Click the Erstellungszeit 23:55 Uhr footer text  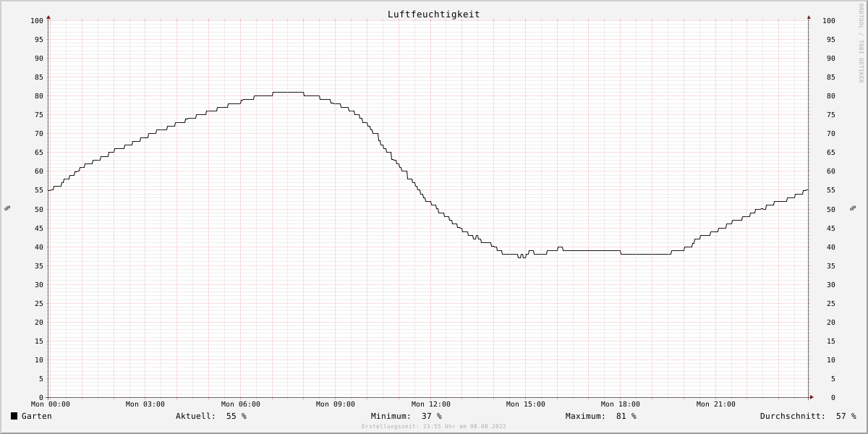point(434,426)
